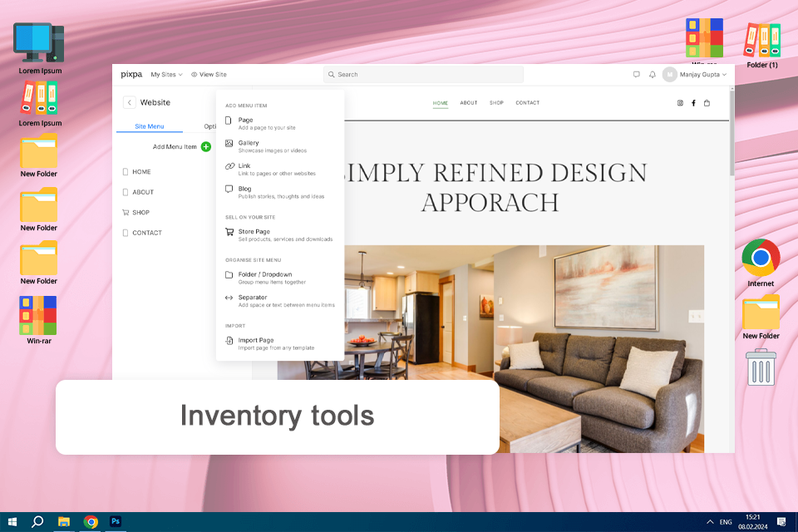Open the shopping bag icon in the site preview
The image size is (798, 532).
tap(707, 103)
